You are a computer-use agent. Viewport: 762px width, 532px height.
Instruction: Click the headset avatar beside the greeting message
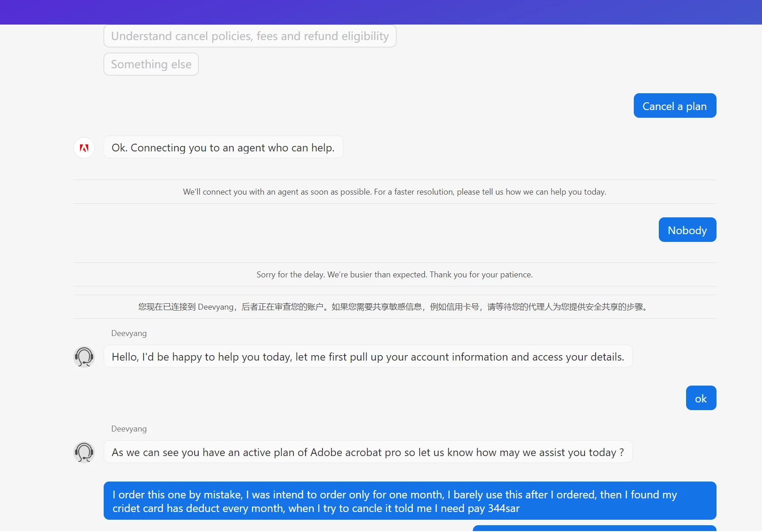(84, 357)
